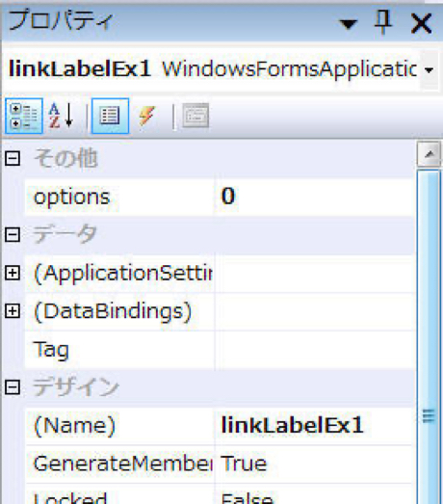Open the window position dropdown arrow
Viewport: 443px width, 504px height.
(x=348, y=24)
